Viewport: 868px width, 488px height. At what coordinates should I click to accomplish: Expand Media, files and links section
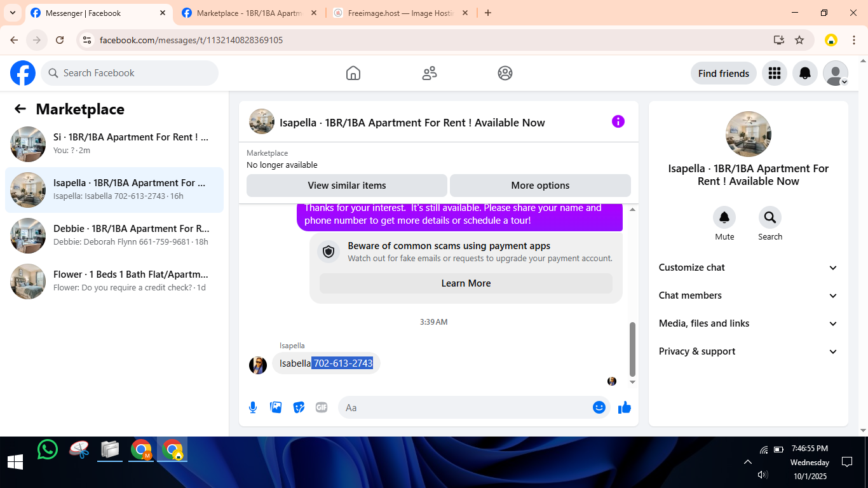[749, 323]
